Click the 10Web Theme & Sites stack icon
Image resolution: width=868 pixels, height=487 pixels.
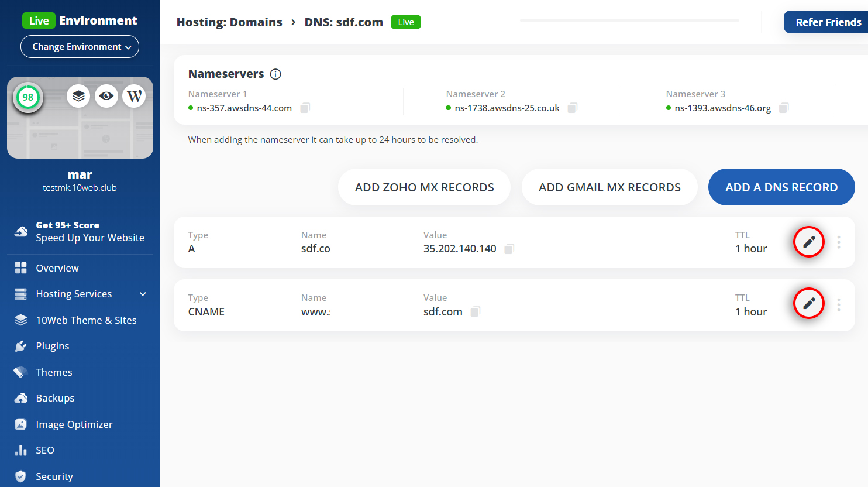click(21, 320)
